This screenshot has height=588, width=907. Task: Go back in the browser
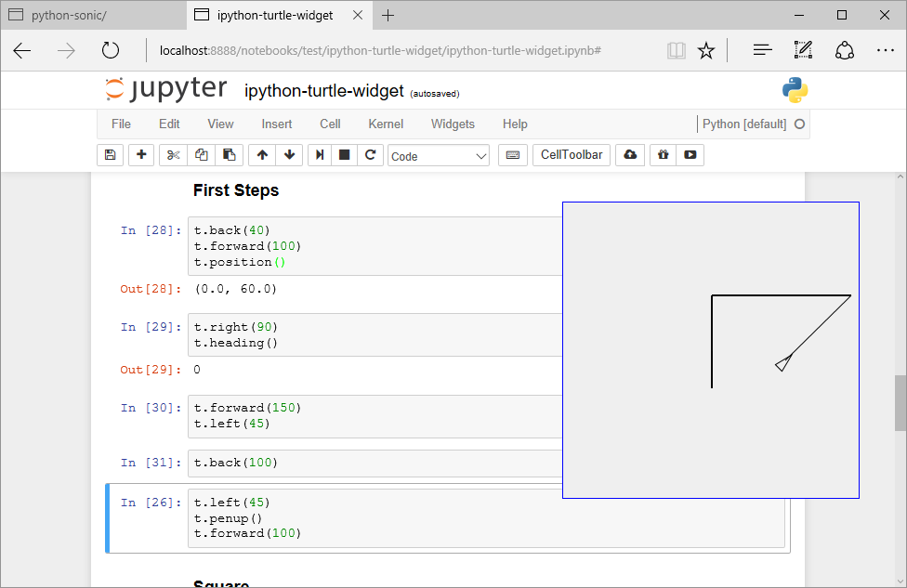tap(22, 51)
